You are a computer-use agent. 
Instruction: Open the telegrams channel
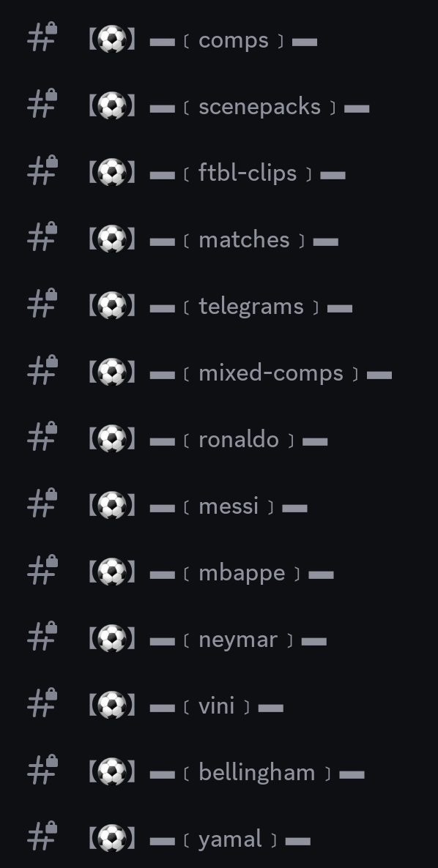pos(219,306)
